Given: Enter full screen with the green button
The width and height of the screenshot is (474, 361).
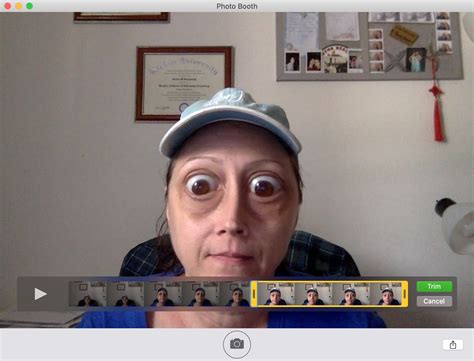Looking at the screenshot, I should [x=30, y=6].
